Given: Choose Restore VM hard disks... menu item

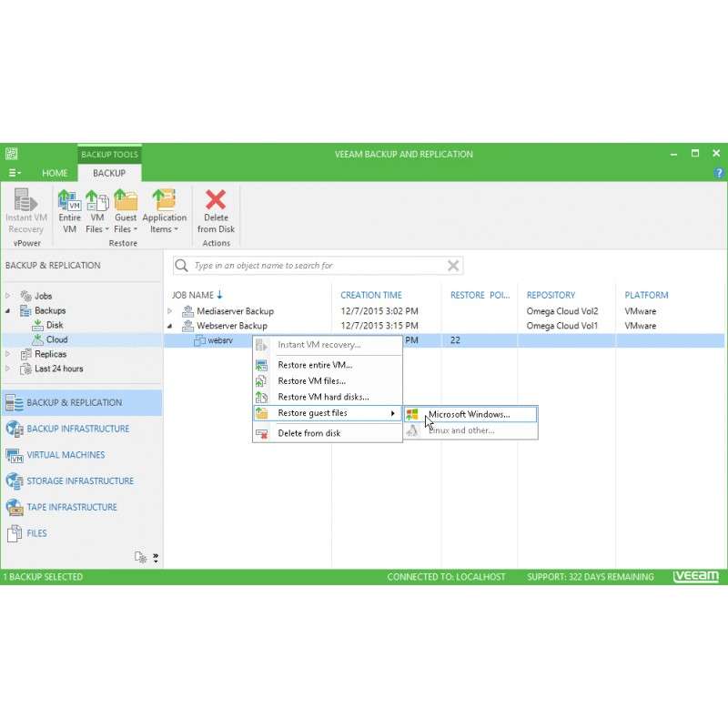Looking at the screenshot, I should 328,397.
